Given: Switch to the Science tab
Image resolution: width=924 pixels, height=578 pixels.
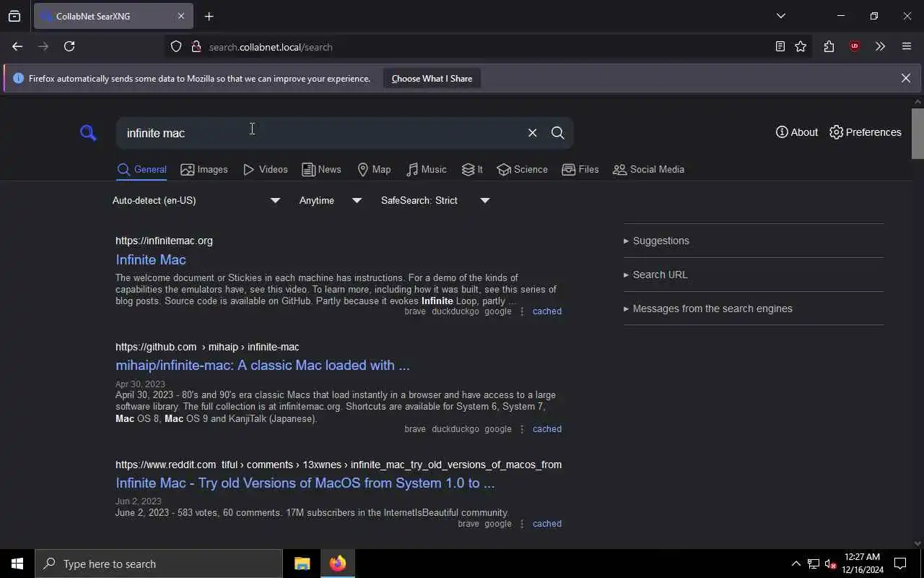Looking at the screenshot, I should [x=522, y=170].
